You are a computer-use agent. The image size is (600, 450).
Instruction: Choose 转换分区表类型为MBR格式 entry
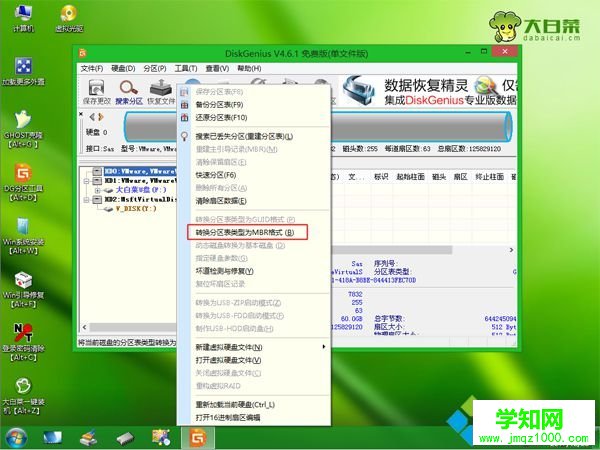tap(247, 232)
